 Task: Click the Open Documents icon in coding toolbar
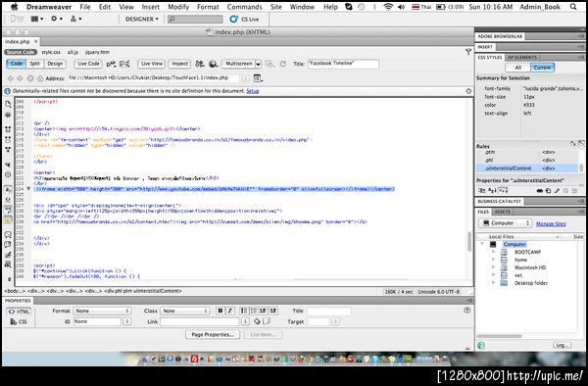[x=8, y=104]
